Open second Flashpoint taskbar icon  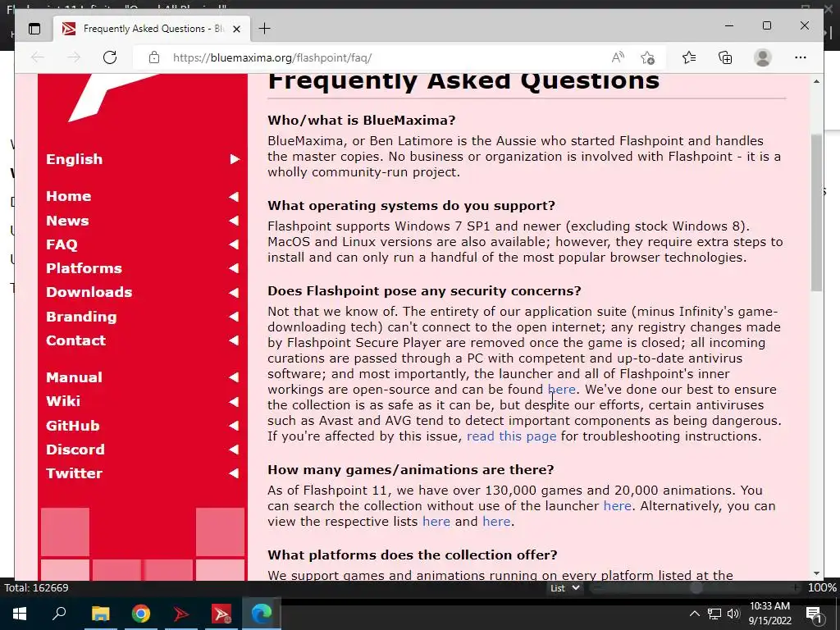[x=221, y=614]
